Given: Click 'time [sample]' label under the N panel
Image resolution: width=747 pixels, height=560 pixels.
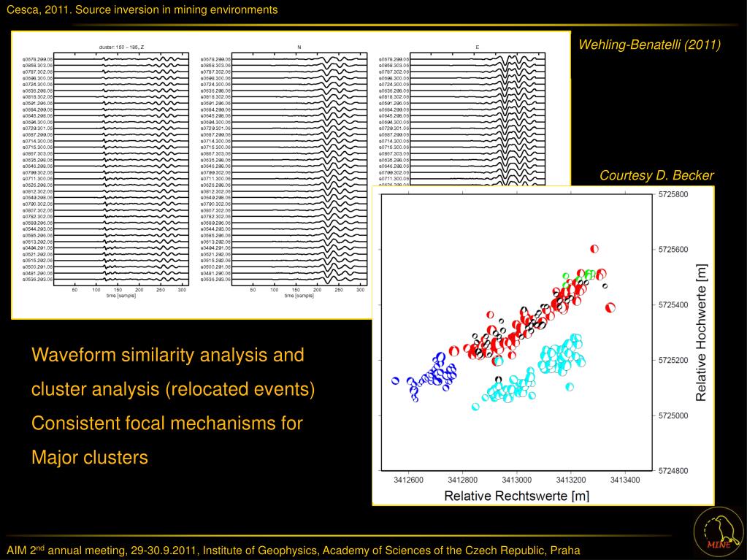Looking at the screenshot, I should click(299, 296).
